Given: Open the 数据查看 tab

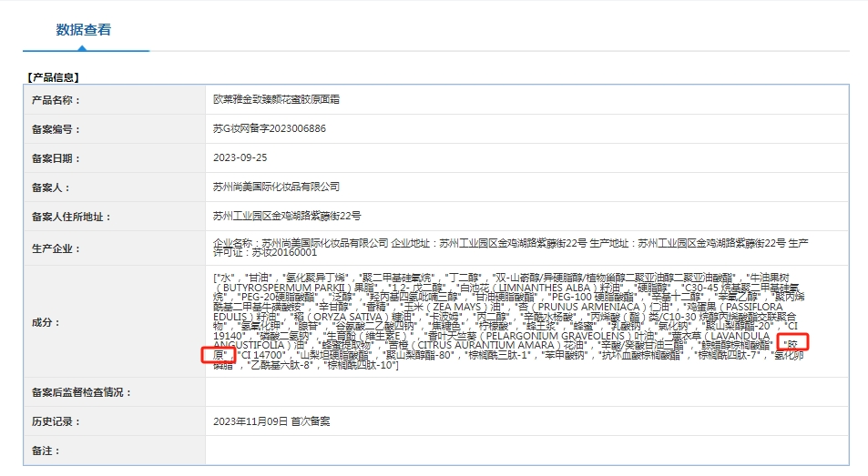Looking at the screenshot, I should click(84, 29).
